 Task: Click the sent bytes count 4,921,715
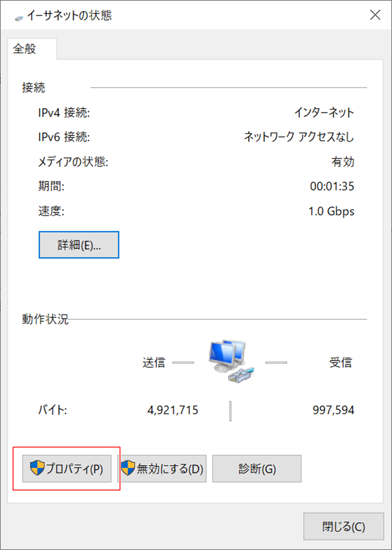coord(173,410)
